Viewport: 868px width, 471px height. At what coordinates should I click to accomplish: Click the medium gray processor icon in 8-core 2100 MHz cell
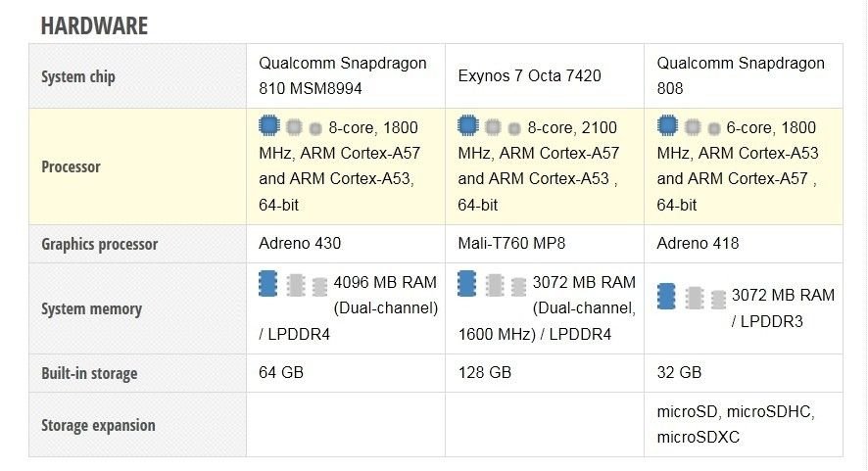coord(493,128)
